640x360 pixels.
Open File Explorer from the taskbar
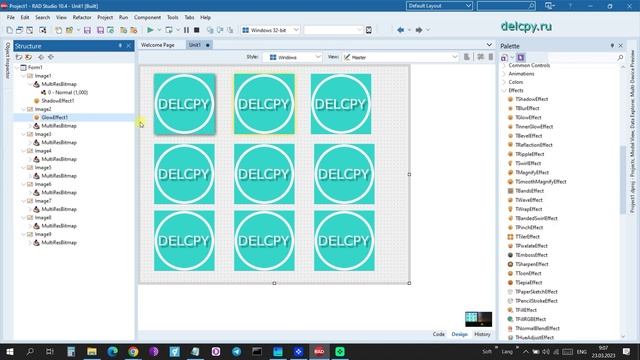click(x=92, y=351)
